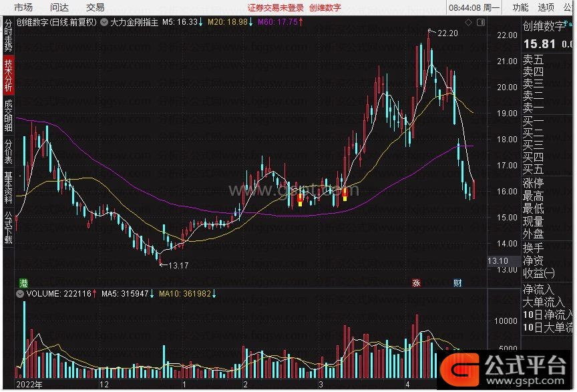Click the 创维数字(日线,前复权) chart title
The image size is (577, 392).
[57, 23]
